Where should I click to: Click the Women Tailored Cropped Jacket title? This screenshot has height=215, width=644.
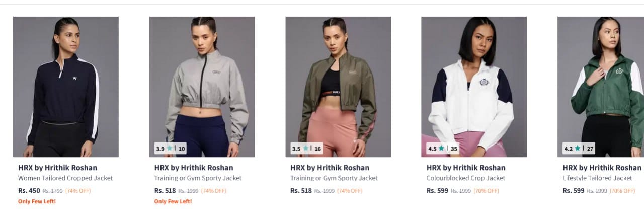click(65, 178)
